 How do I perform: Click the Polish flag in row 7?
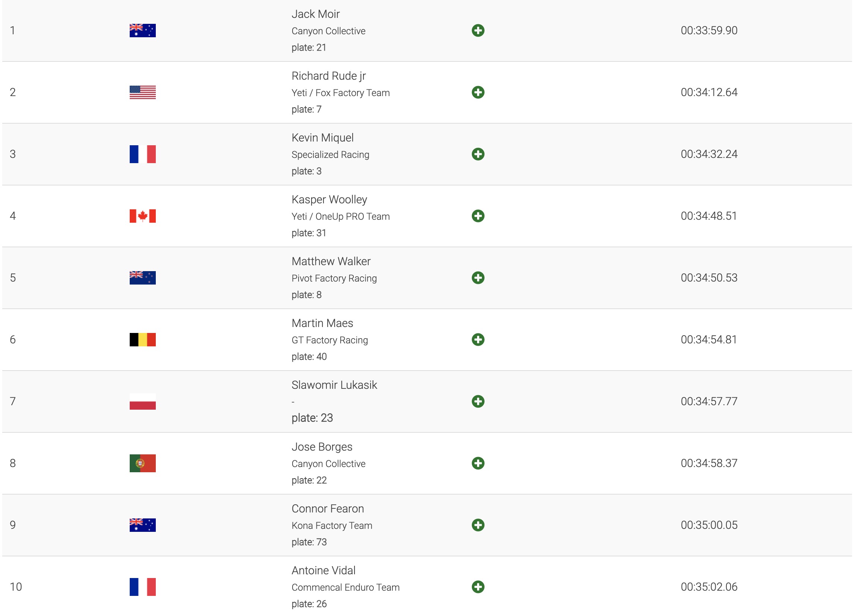point(142,401)
